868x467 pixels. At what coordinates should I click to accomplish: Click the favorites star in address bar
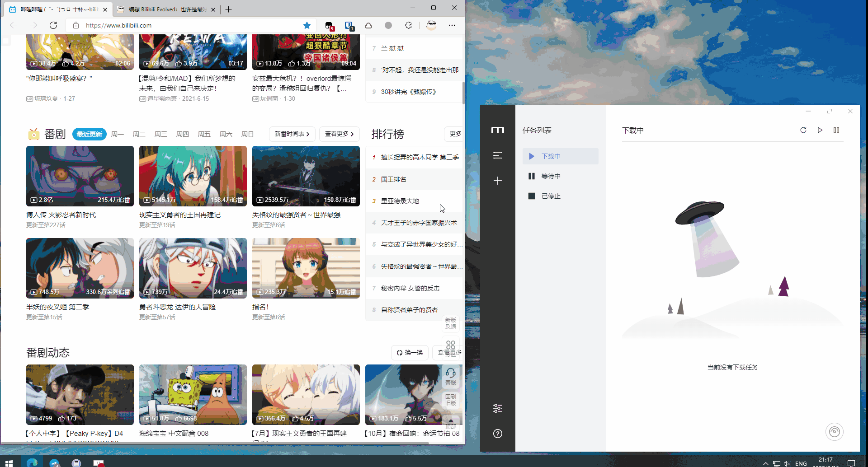click(307, 25)
